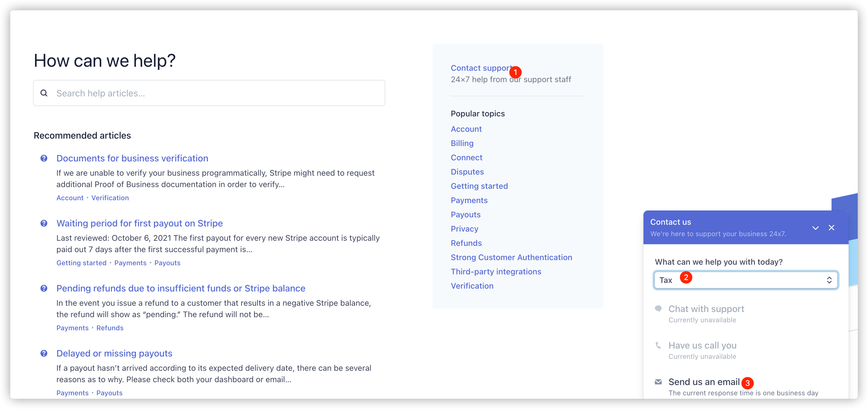Image resolution: width=868 pixels, height=409 pixels.
Task: Click Account tag under Documents for business verification
Action: coord(70,198)
